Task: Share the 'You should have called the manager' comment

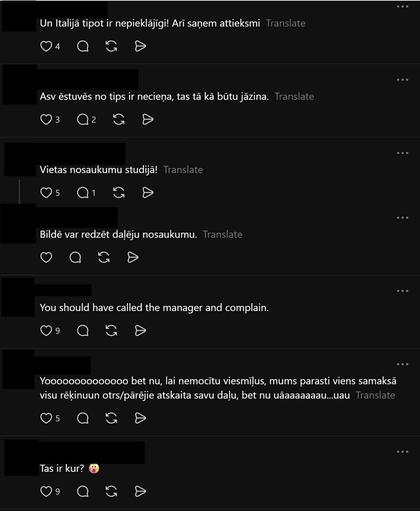Action: click(x=140, y=330)
